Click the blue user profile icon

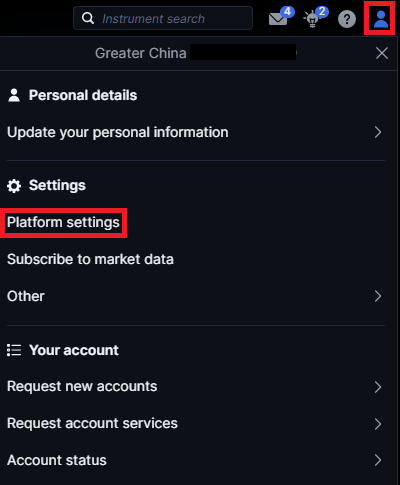[x=381, y=19]
